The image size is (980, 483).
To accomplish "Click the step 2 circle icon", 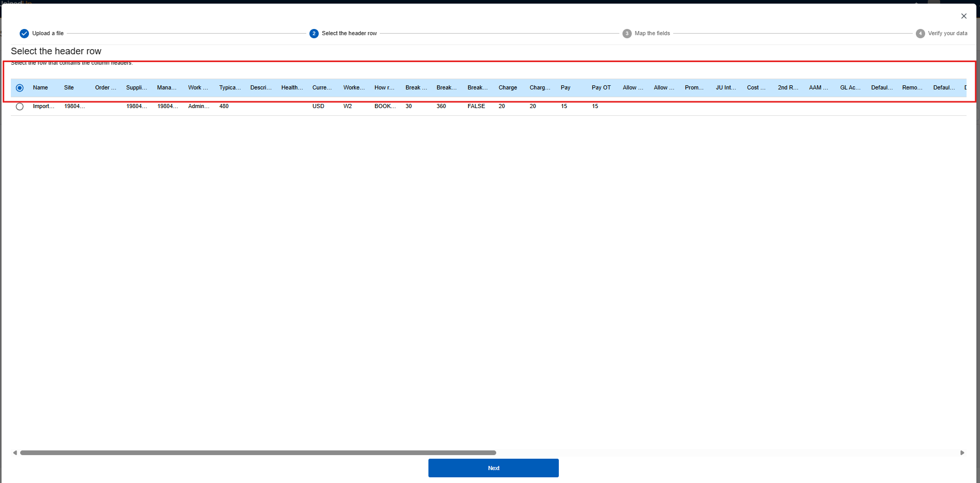I will pos(314,34).
